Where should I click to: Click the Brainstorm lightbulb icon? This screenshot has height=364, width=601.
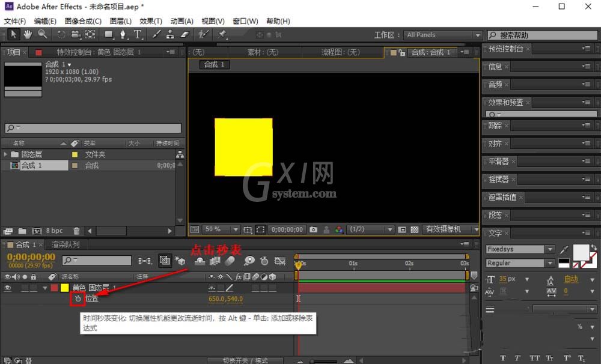(249, 261)
